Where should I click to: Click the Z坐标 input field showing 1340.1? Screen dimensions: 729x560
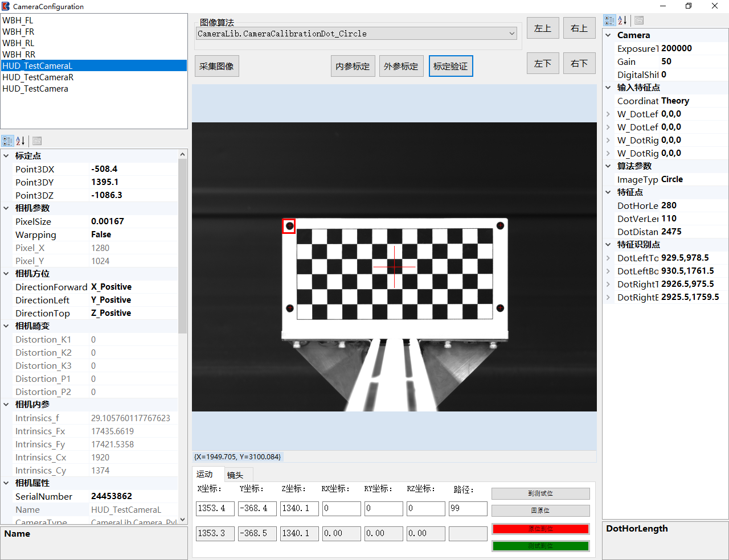(300, 508)
